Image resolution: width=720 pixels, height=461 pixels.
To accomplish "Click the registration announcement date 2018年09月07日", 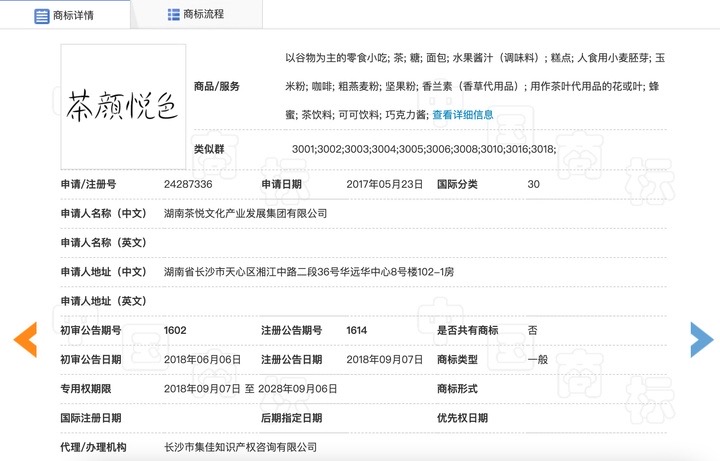I will click(385, 359).
